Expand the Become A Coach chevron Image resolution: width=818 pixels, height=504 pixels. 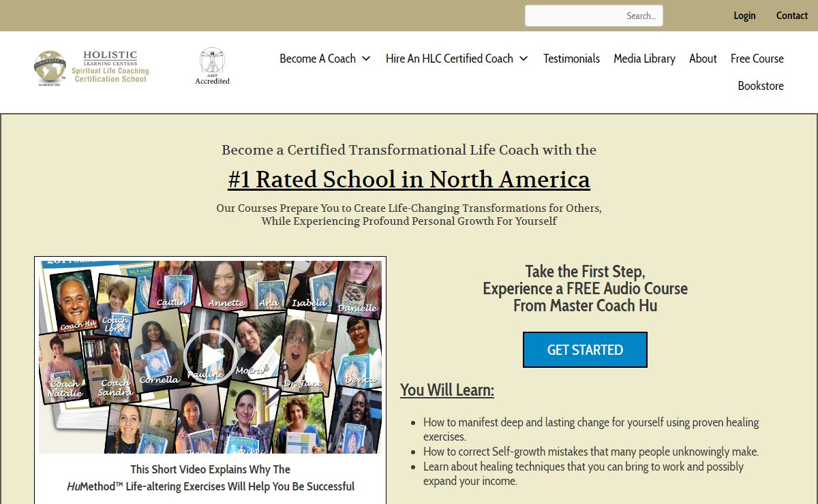[366, 59]
